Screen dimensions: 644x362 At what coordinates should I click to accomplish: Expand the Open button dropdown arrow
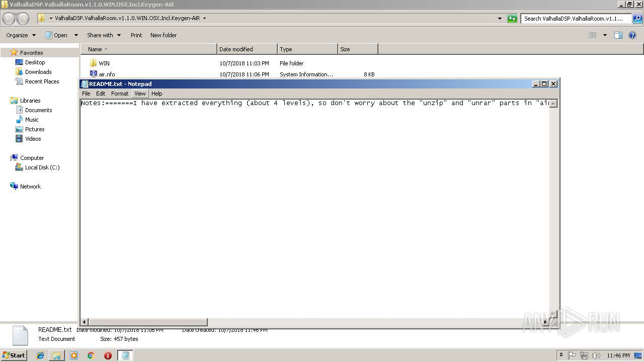click(x=76, y=35)
